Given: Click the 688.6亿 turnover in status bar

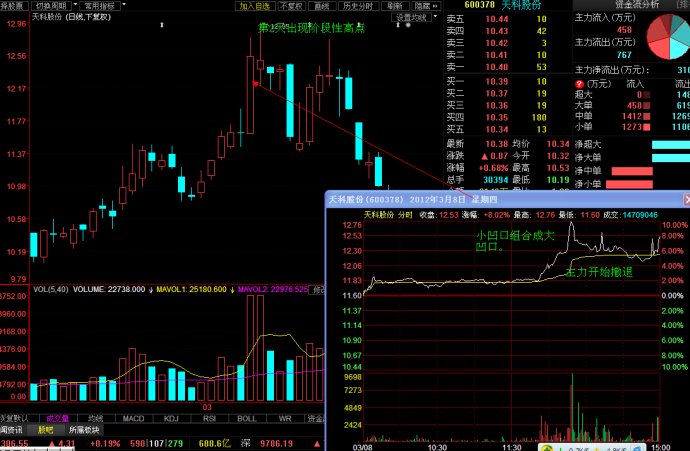Looking at the screenshot, I should pyautogui.click(x=214, y=444).
